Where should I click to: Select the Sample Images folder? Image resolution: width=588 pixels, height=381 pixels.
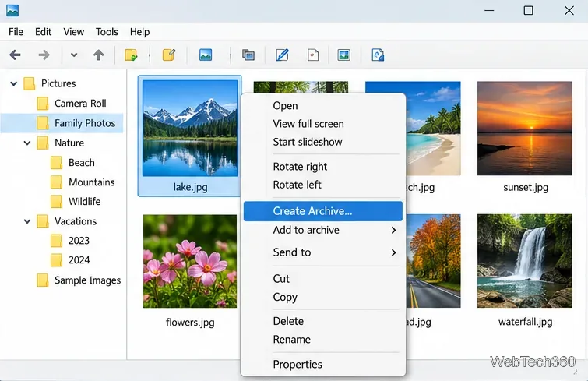pos(87,280)
